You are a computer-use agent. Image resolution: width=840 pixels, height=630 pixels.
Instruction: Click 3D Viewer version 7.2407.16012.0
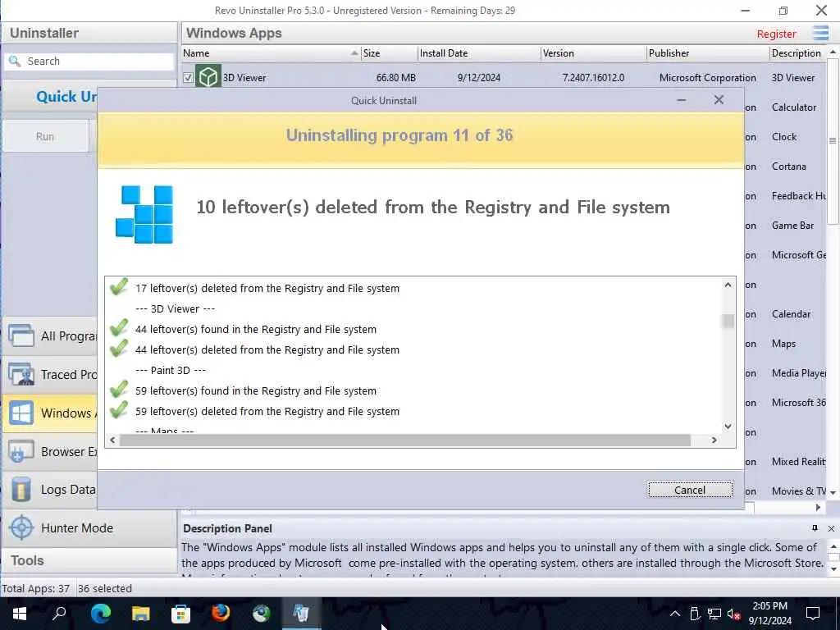594,78
